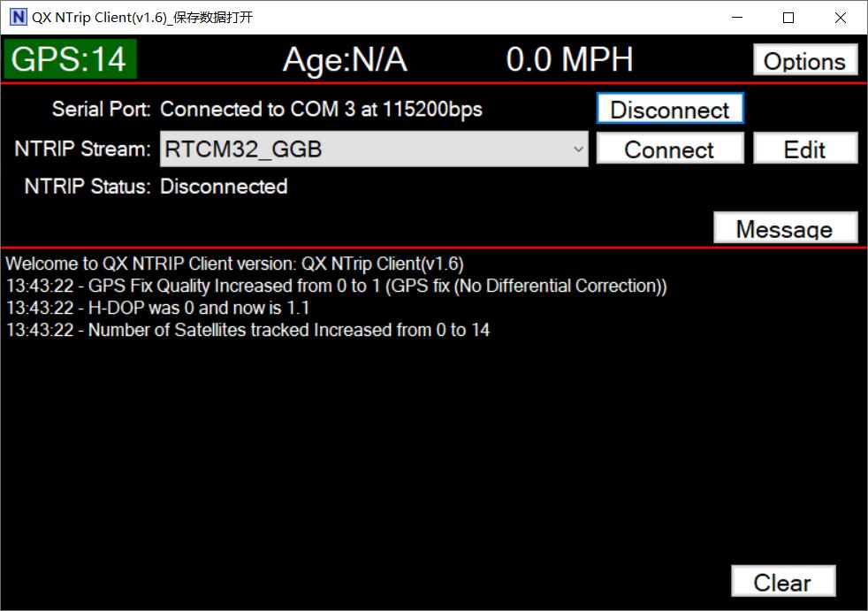This screenshot has height=611, width=868.
Task: Select the 'Welcome to QX NTRIP Client version' log line
Action: [235, 263]
